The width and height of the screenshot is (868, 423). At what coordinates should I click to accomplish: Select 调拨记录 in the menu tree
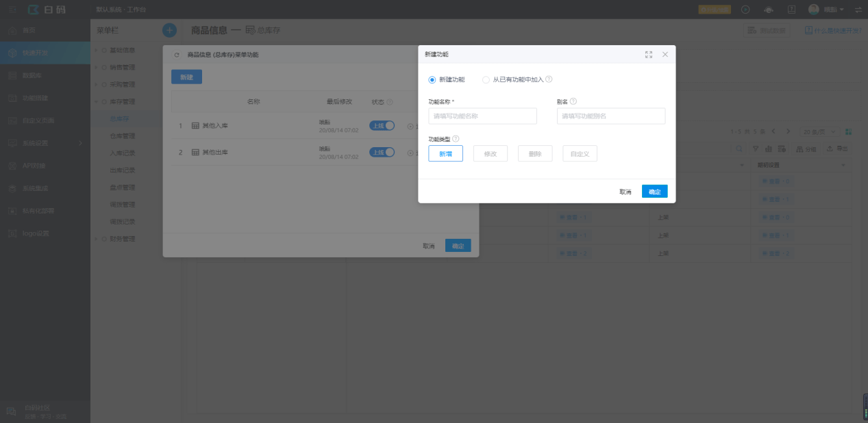point(123,221)
